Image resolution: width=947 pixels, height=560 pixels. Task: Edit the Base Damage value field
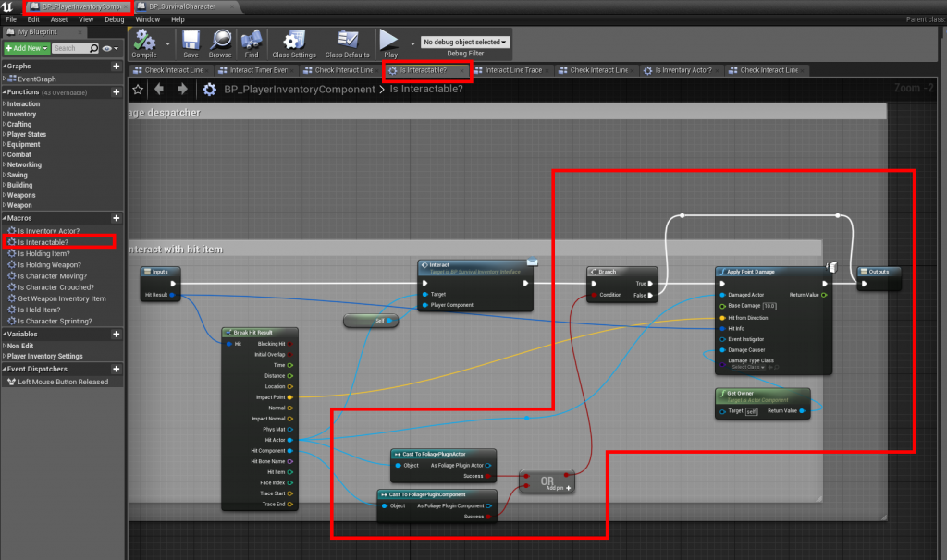pyautogui.click(x=769, y=306)
